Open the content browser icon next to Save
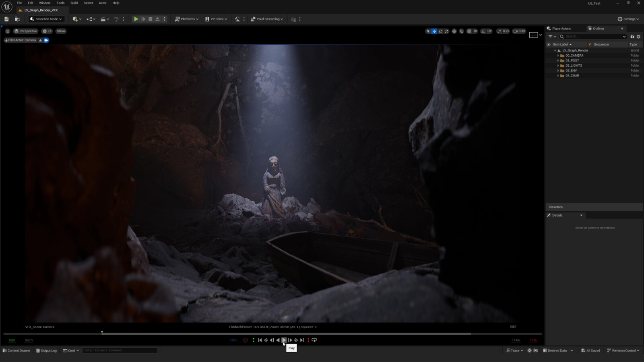Viewport: 644px width, 362px height. tap(17, 19)
